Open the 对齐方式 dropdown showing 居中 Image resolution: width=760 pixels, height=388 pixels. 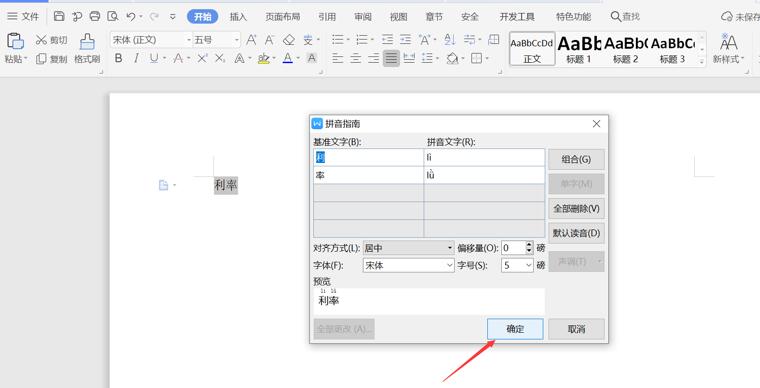click(x=408, y=248)
